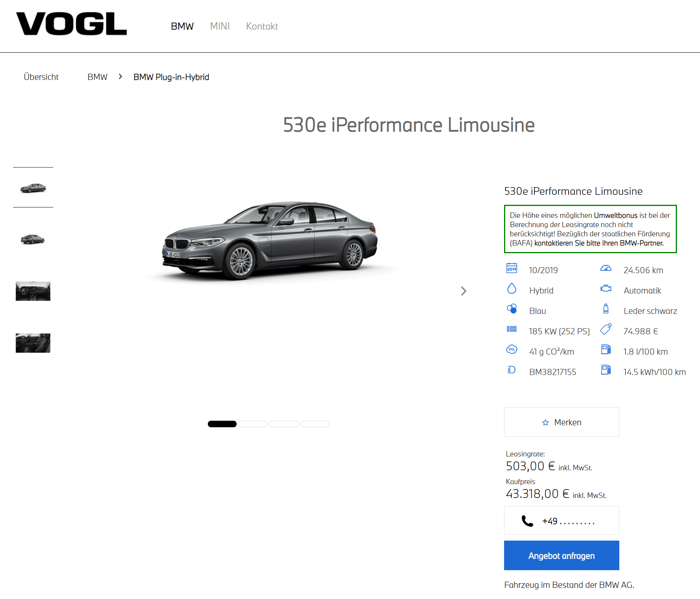Select the first black slide indicator

(222, 424)
